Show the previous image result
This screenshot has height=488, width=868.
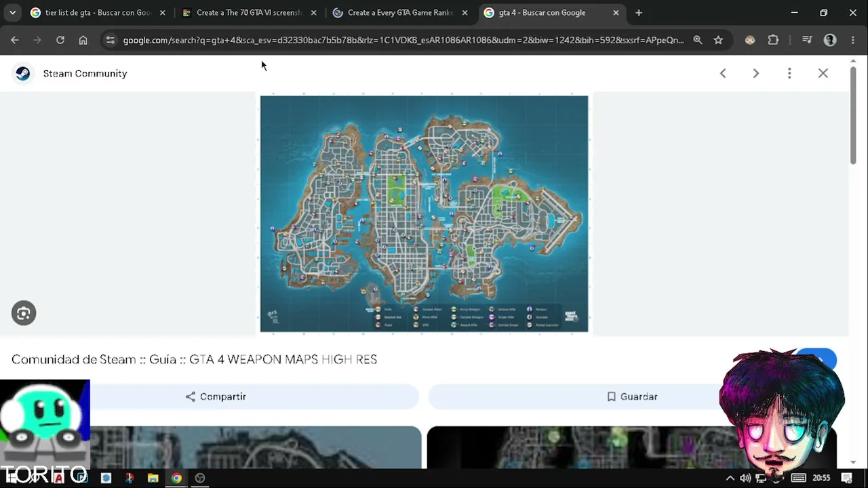pyautogui.click(x=723, y=73)
